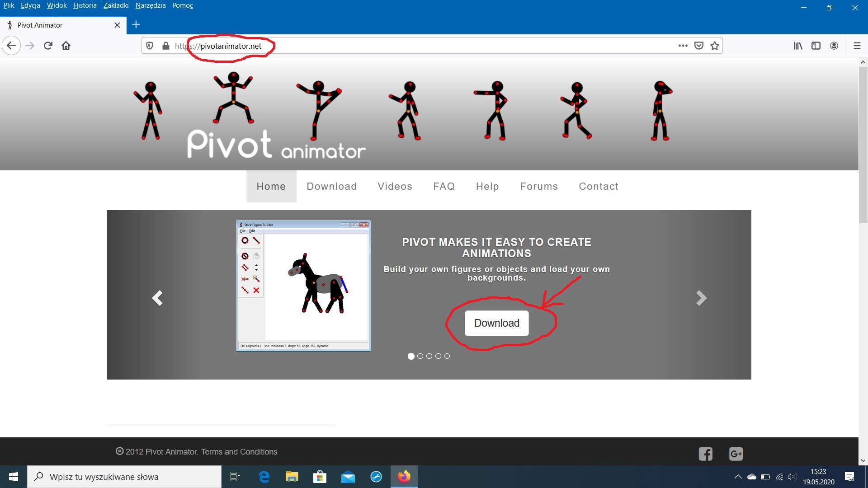Image resolution: width=868 pixels, height=488 pixels.
Task: Select the fifth carousel indicator dot
Action: [x=447, y=356]
